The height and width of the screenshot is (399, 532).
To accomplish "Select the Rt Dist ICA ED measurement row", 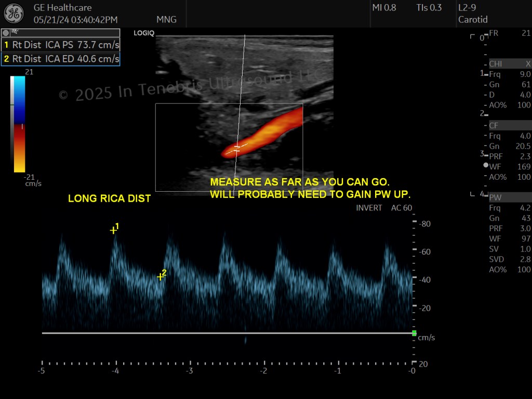I will coord(60,59).
